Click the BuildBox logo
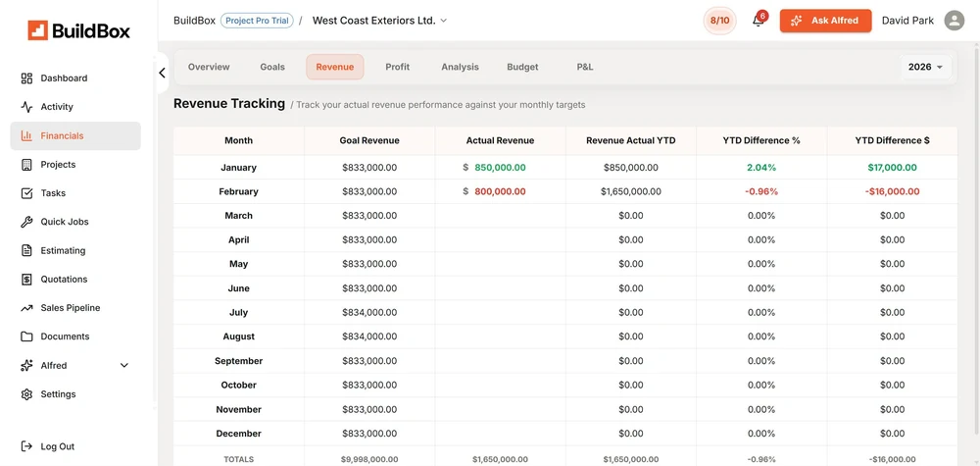The width and height of the screenshot is (980, 466). pyautogui.click(x=78, y=30)
